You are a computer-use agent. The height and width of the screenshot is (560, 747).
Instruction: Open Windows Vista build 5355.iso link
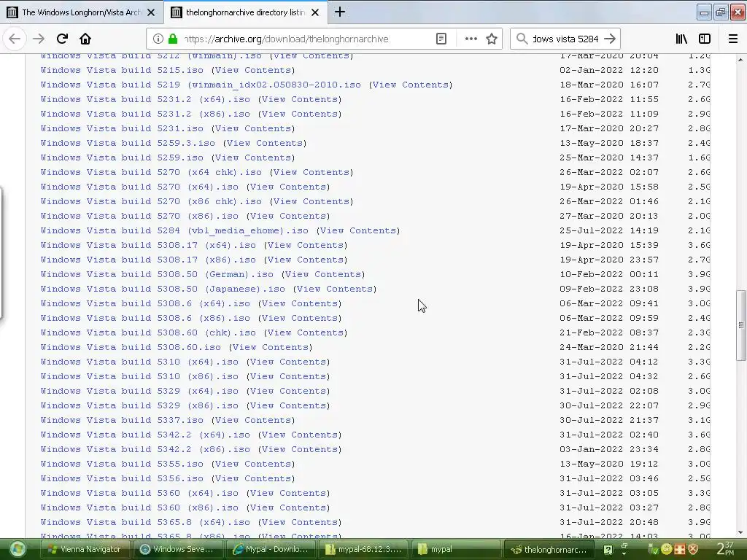coord(122,464)
